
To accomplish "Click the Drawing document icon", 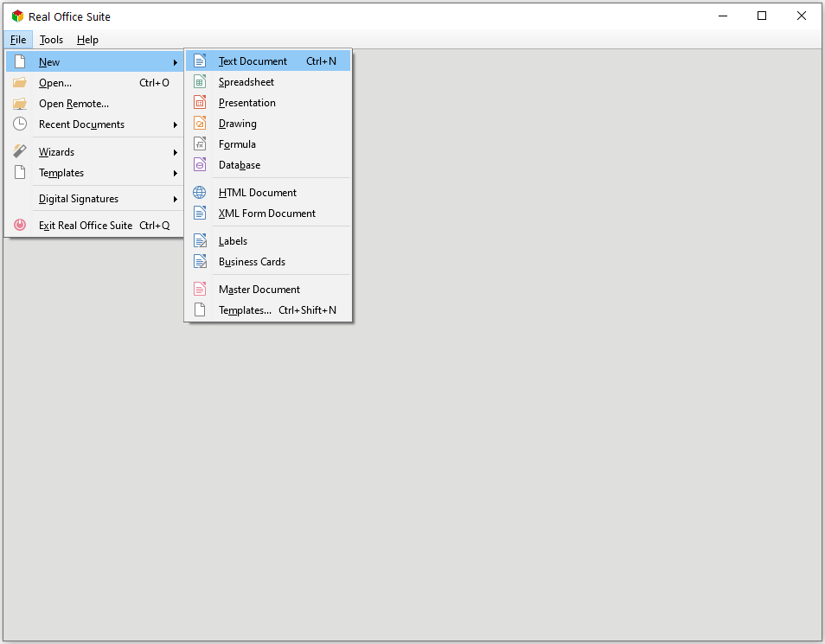I will [x=200, y=124].
